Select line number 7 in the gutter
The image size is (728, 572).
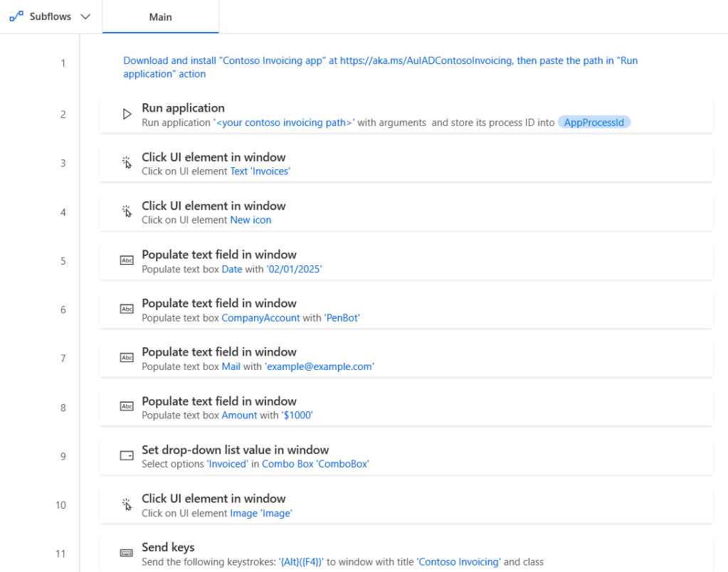[63, 359]
